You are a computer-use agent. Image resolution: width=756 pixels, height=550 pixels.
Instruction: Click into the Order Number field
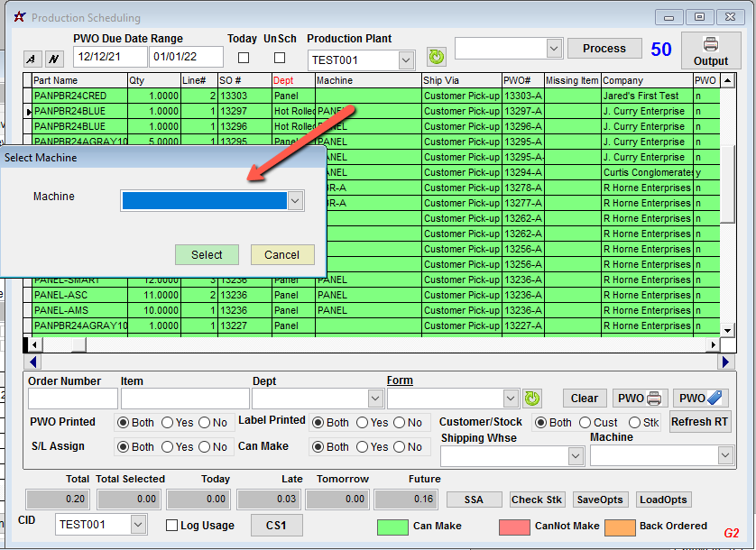72,399
